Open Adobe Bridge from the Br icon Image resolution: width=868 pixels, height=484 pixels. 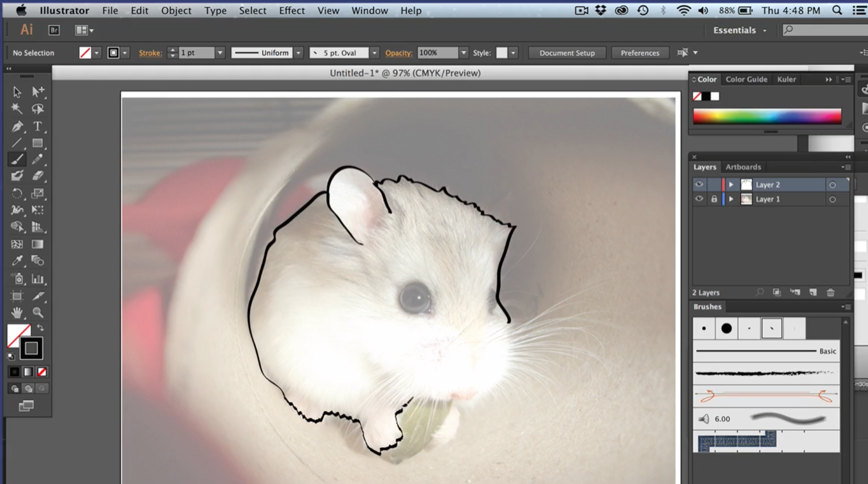click(54, 30)
